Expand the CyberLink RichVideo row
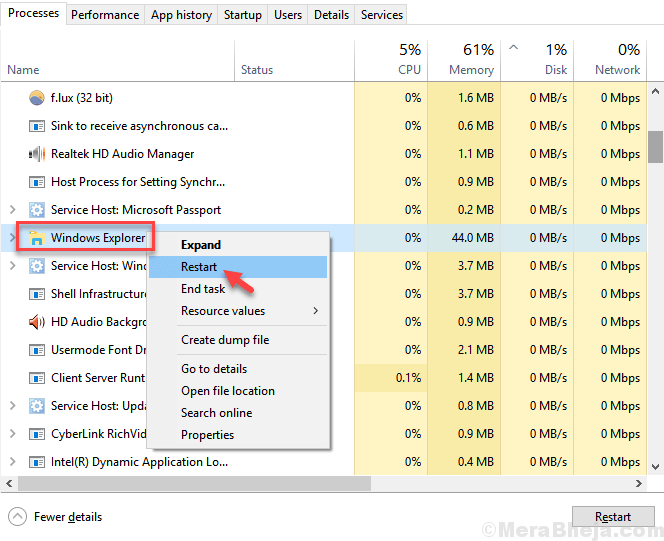 [13, 433]
